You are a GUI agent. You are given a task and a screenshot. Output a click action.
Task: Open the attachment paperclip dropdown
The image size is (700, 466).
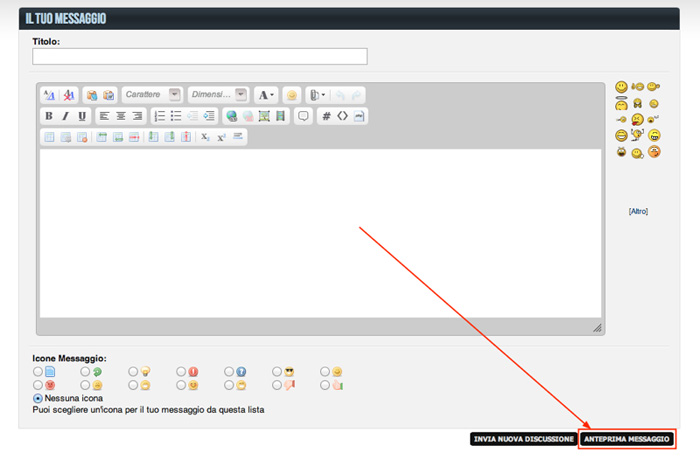(x=315, y=94)
